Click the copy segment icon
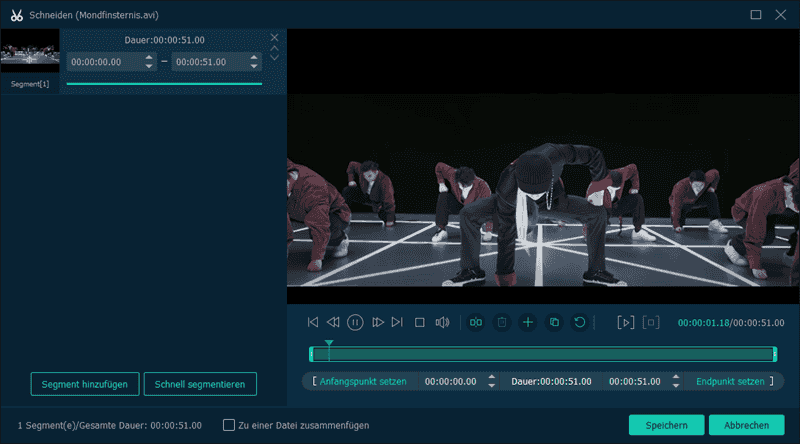The height and width of the screenshot is (445, 800). click(x=554, y=322)
